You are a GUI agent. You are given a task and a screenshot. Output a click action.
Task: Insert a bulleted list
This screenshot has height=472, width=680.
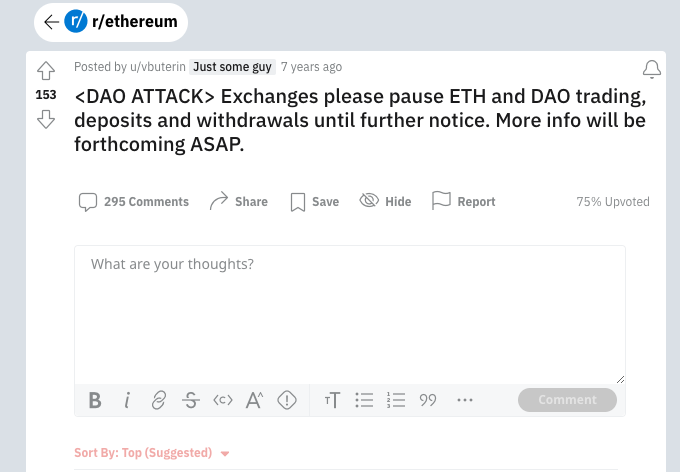(365, 400)
